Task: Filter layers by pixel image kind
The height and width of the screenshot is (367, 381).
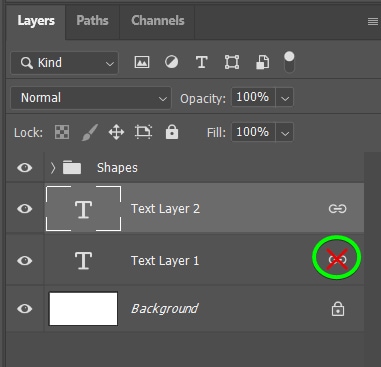Action: [142, 62]
